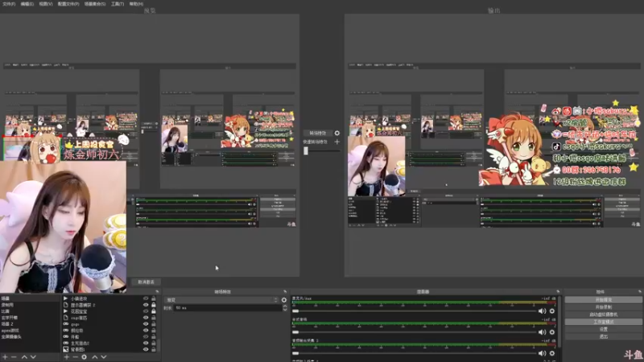The height and width of the screenshot is (362, 644).
Task: Adjust duration stepper beside 50 ms
Action: (x=285, y=308)
